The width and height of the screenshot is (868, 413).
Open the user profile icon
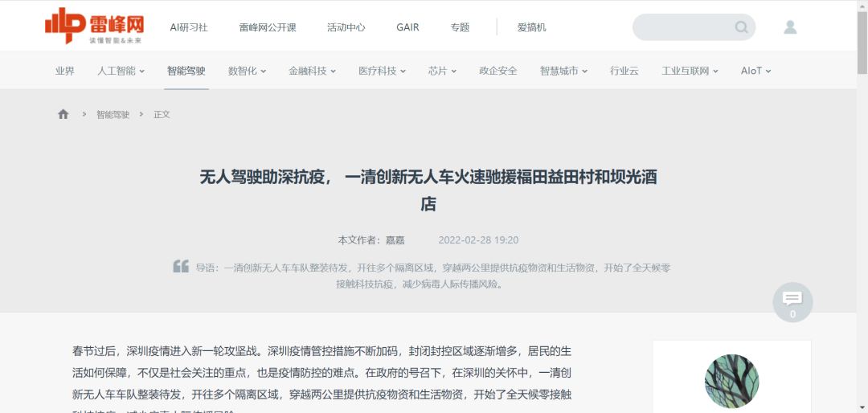[790, 27]
